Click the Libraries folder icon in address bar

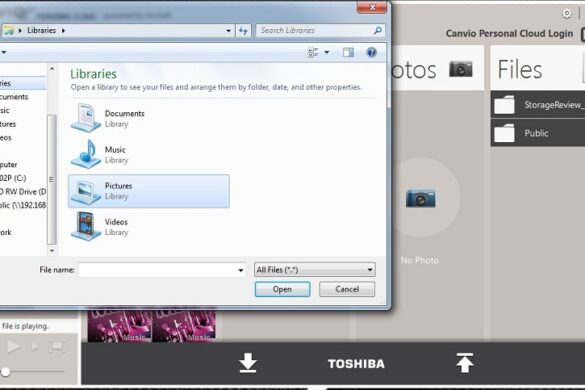pos(9,31)
